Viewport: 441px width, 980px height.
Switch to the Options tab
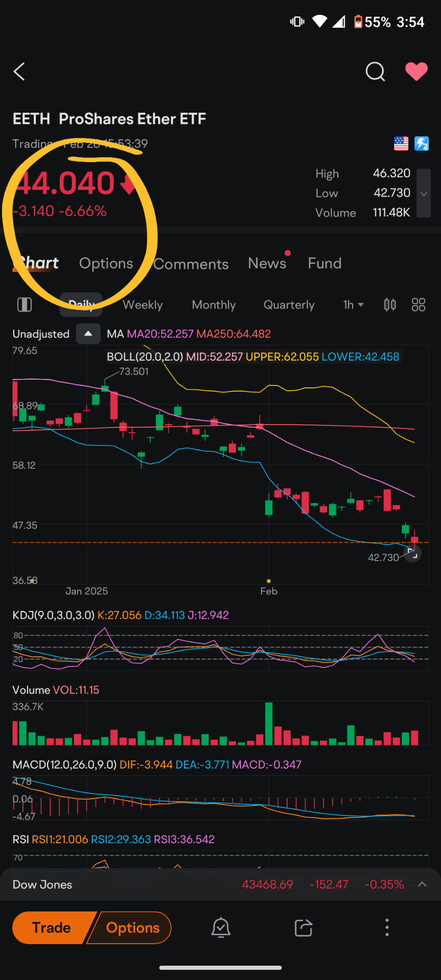[x=106, y=263]
